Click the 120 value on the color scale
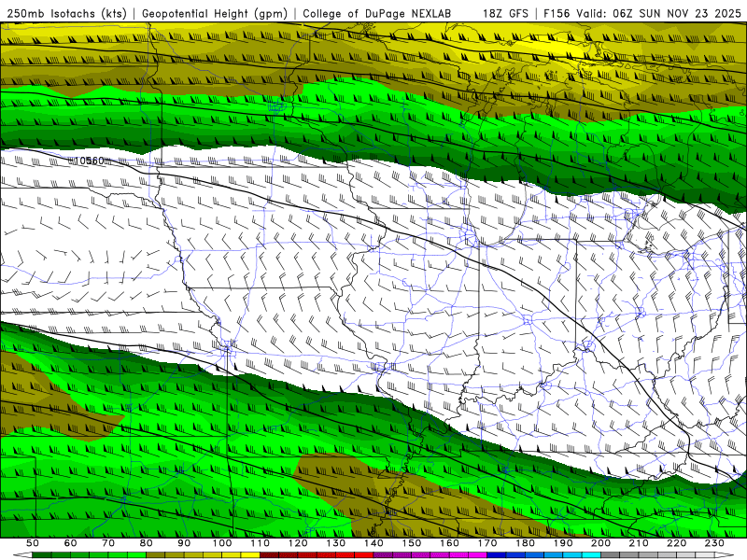Image resolution: width=747 pixels, height=560 pixels. coord(298,543)
